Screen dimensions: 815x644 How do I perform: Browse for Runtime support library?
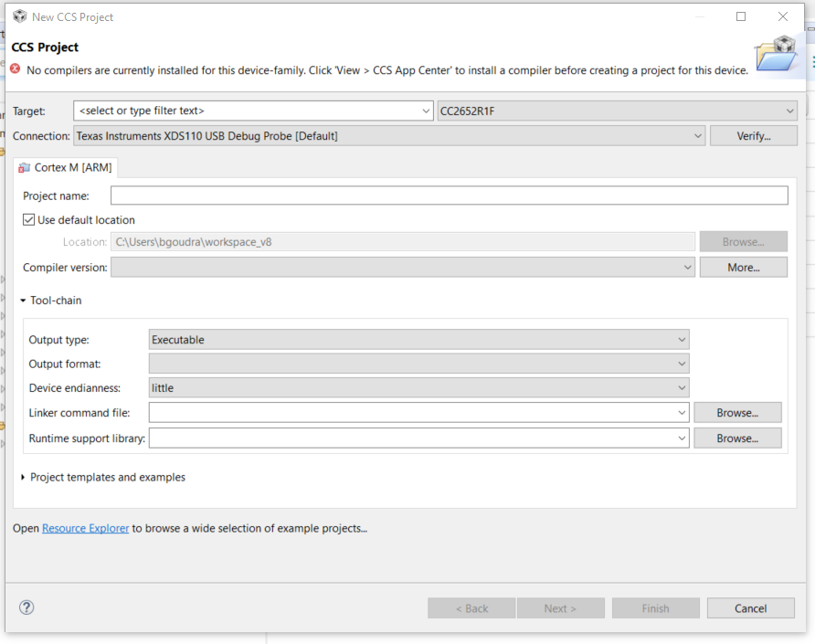[737, 438]
